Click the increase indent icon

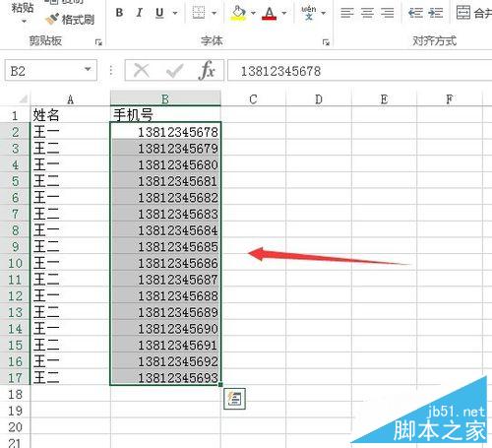tap(435, 13)
